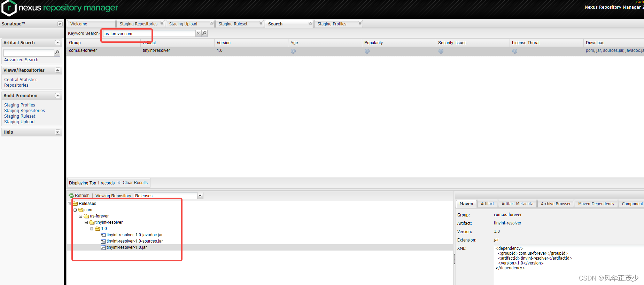Open Staging Upload sidebar link
644x285 pixels.
pos(20,122)
